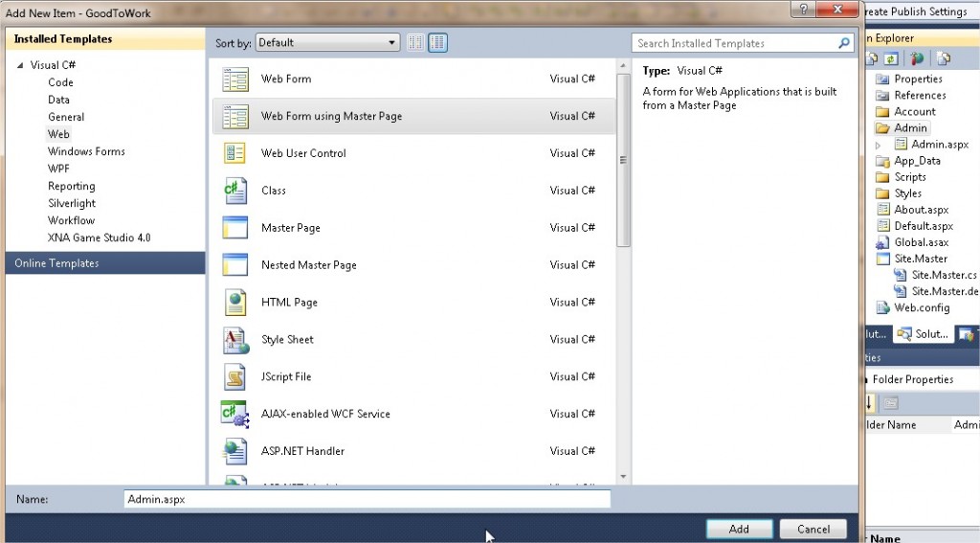Click the Property Pages icon in Properties
Viewport: 980px width, 543px height.
point(890,403)
